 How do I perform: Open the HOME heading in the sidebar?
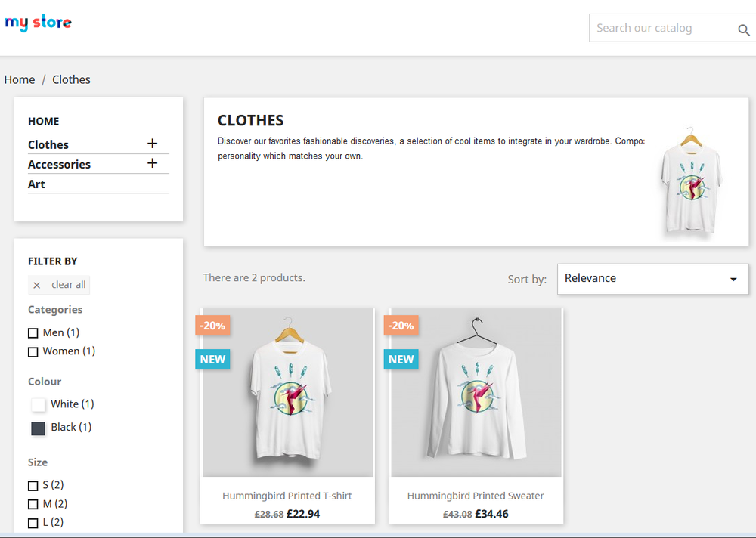pos(43,121)
